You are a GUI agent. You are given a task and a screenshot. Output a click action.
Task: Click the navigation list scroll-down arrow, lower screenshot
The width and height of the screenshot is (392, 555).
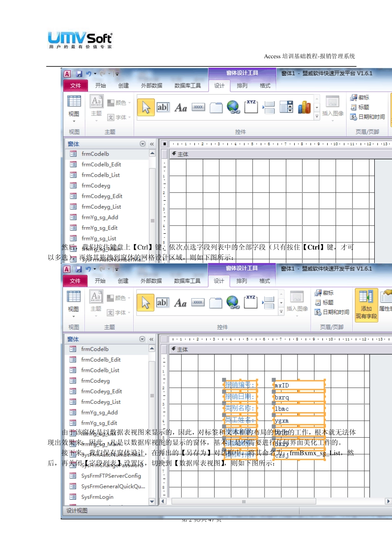click(x=152, y=502)
